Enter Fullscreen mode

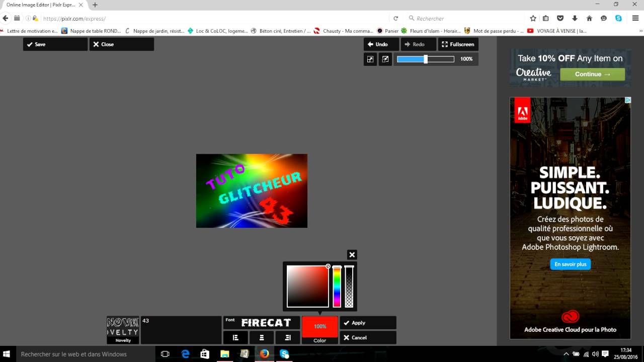(458, 44)
